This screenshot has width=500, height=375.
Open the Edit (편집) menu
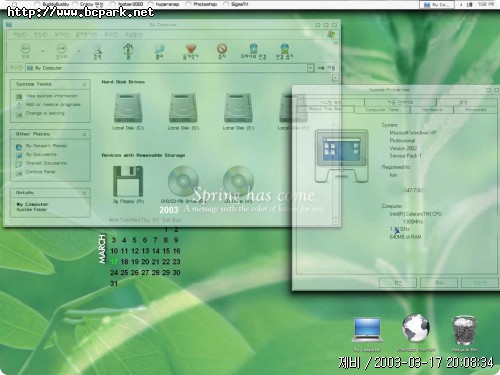coord(41,35)
